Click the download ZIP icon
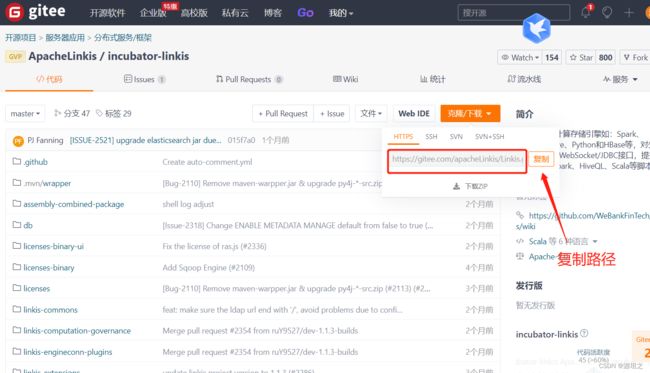The height and width of the screenshot is (373, 650). 456,186
